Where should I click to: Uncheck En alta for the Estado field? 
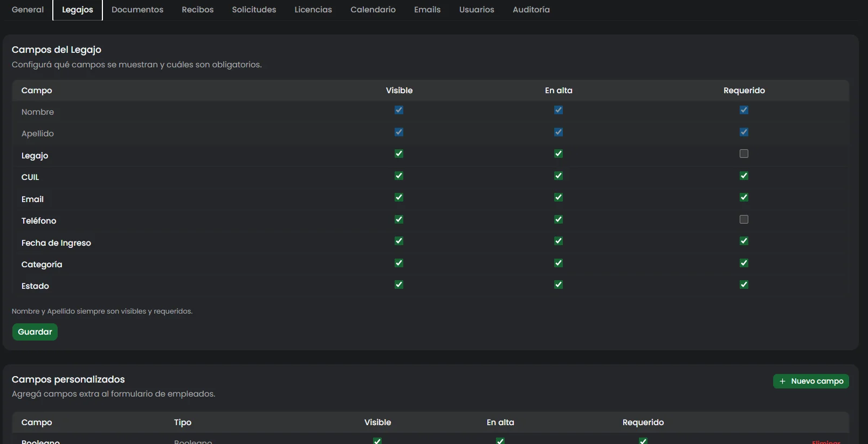pos(559,285)
